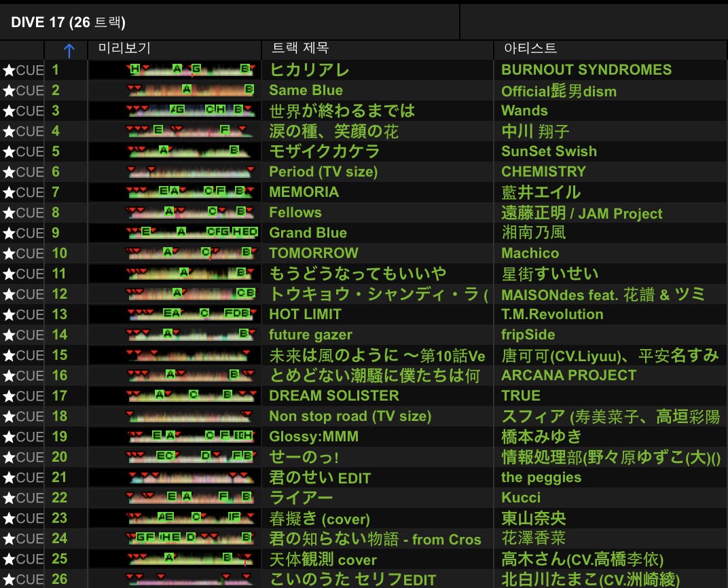Click artist 橋本みゆき
Screen dimensions: 728x588
pos(541,437)
